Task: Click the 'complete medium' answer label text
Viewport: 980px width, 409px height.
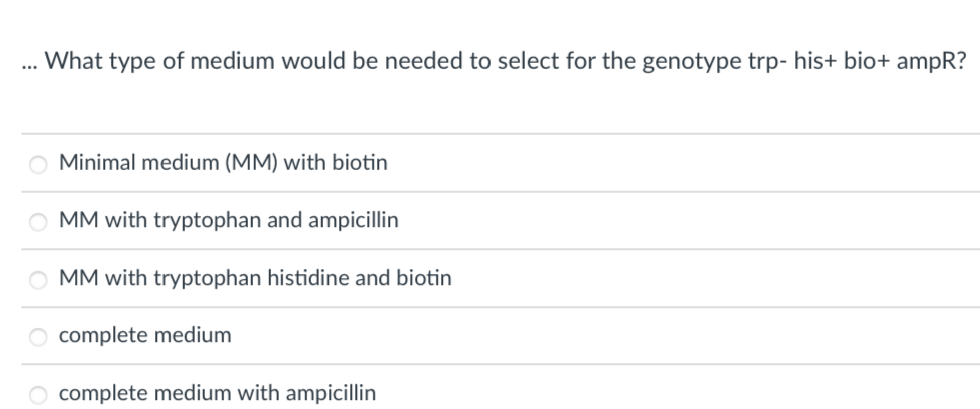Action: click(x=145, y=335)
